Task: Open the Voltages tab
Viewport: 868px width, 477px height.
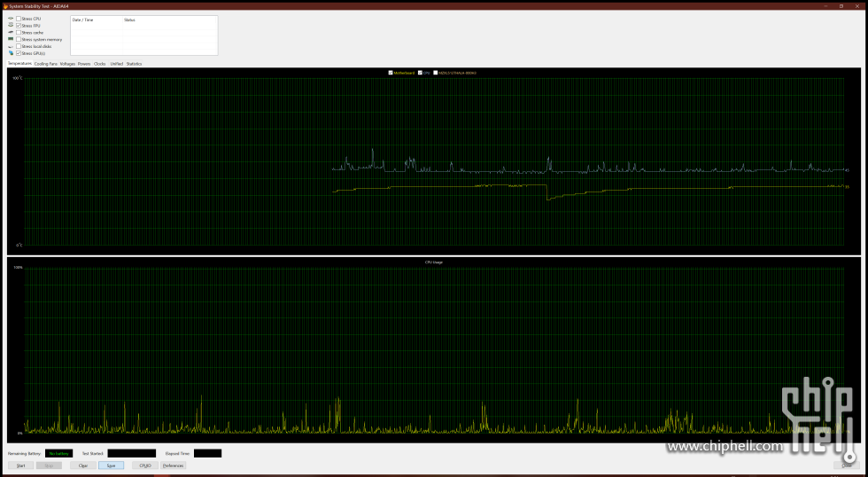Action: (x=67, y=64)
